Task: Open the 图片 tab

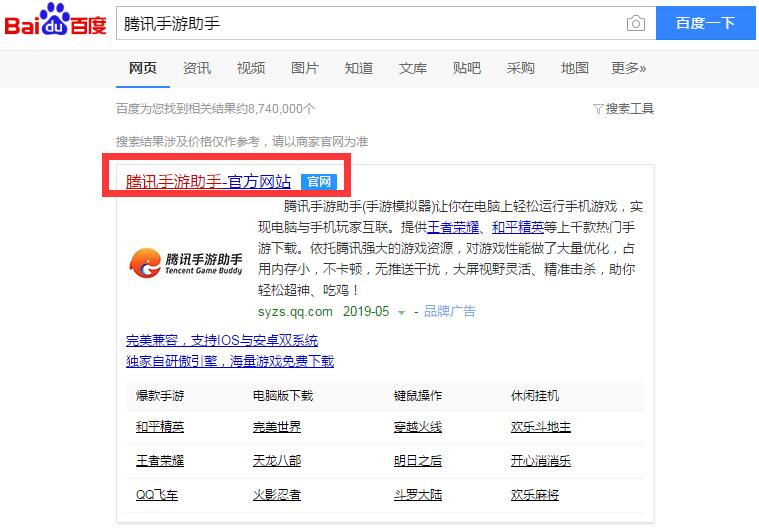Action: pyautogui.click(x=304, y=68)
